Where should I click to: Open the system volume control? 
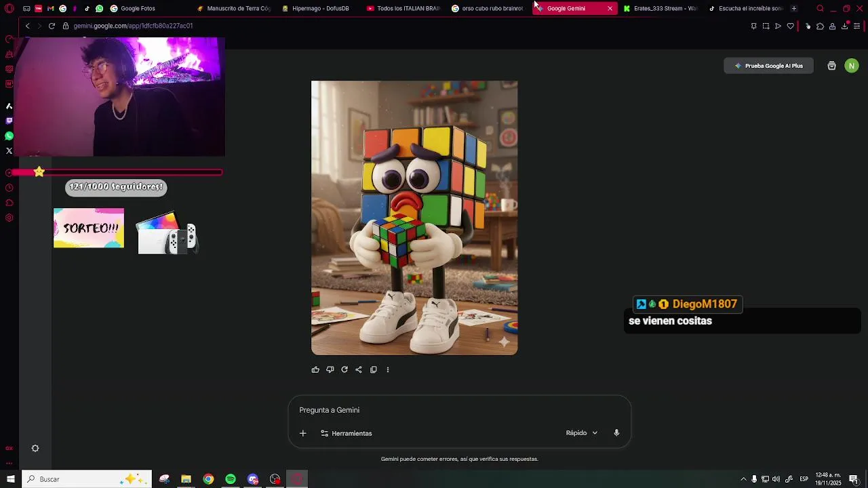click(x=776, y=479)
